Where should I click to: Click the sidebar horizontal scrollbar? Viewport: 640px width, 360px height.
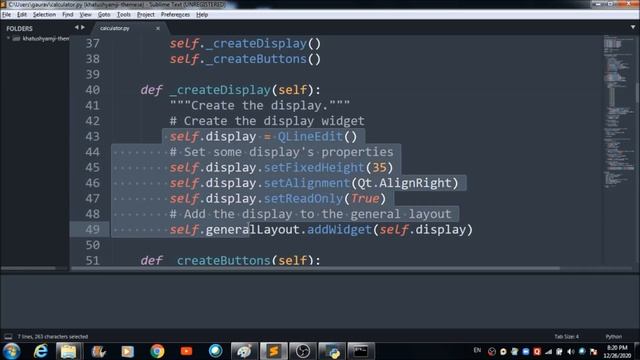click(29, 268)
